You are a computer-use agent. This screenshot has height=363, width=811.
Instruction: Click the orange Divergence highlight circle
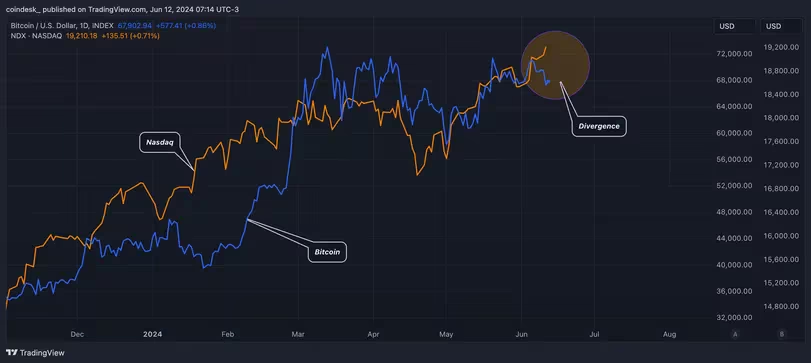pos(555,65)
